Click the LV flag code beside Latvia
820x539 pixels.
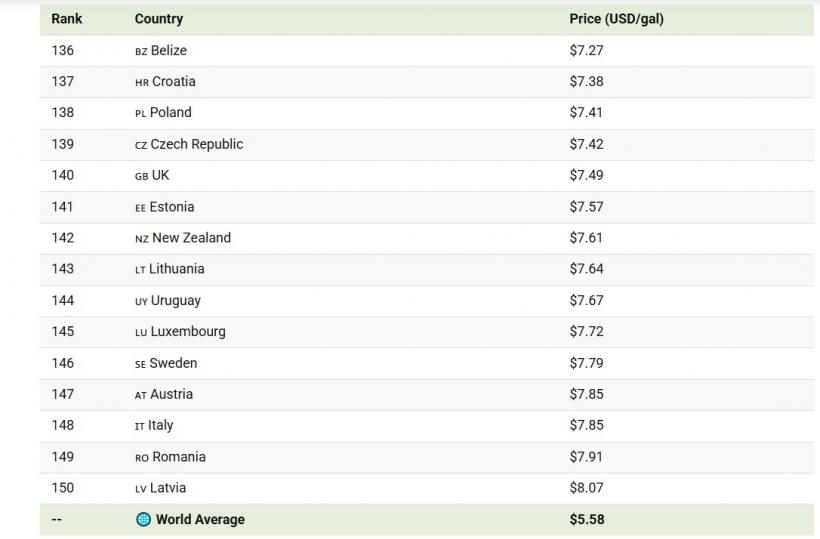tap(141, 489)
